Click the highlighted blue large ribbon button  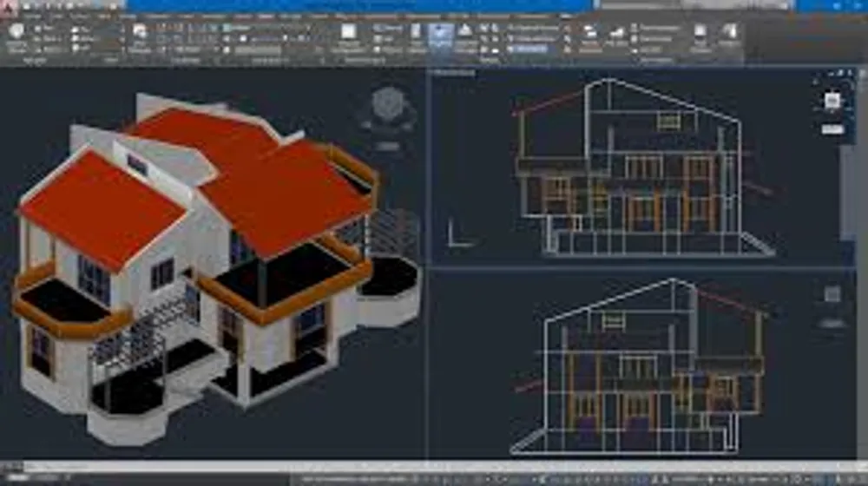(440, 35)
